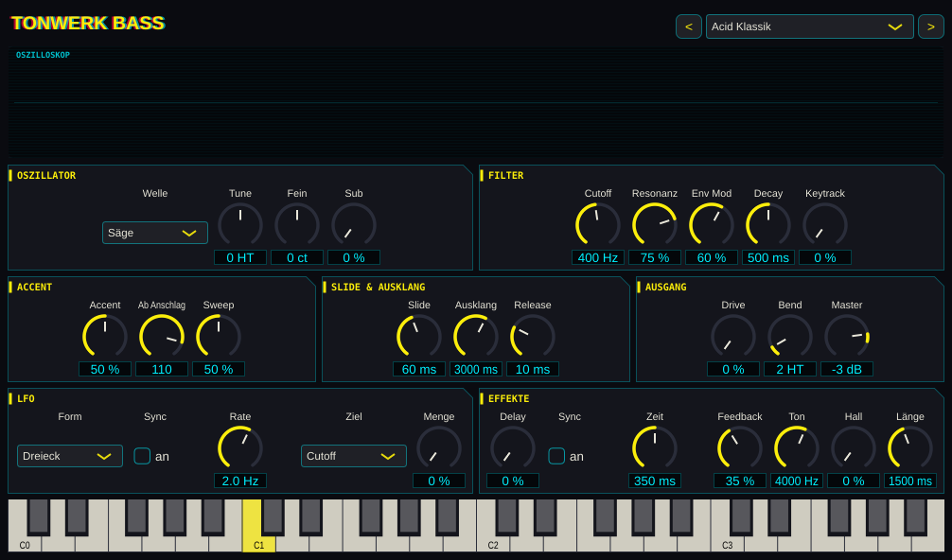Click the 2.0 Hz rate value field

coord(240,481)
